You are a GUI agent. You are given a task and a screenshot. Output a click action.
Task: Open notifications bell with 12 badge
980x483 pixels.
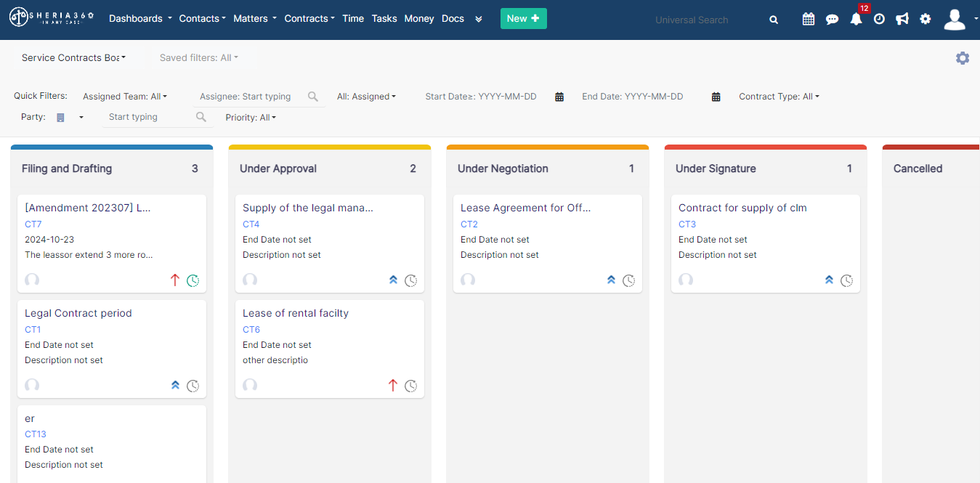click(x=857, y=19)
